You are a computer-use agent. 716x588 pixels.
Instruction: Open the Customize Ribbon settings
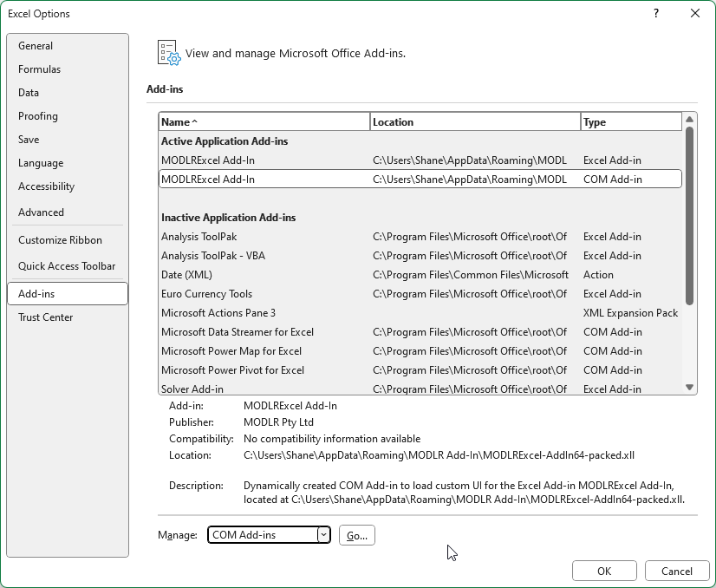click(59, 239)
